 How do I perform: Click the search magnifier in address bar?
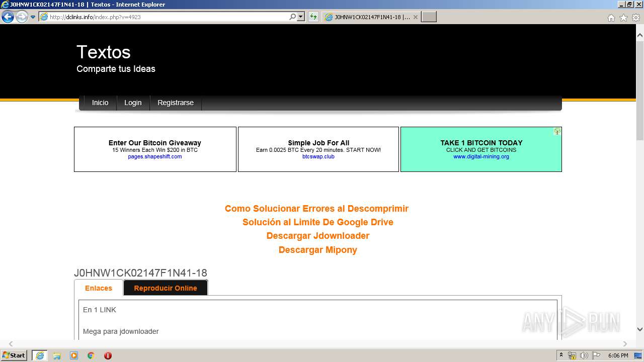(292, 17)
